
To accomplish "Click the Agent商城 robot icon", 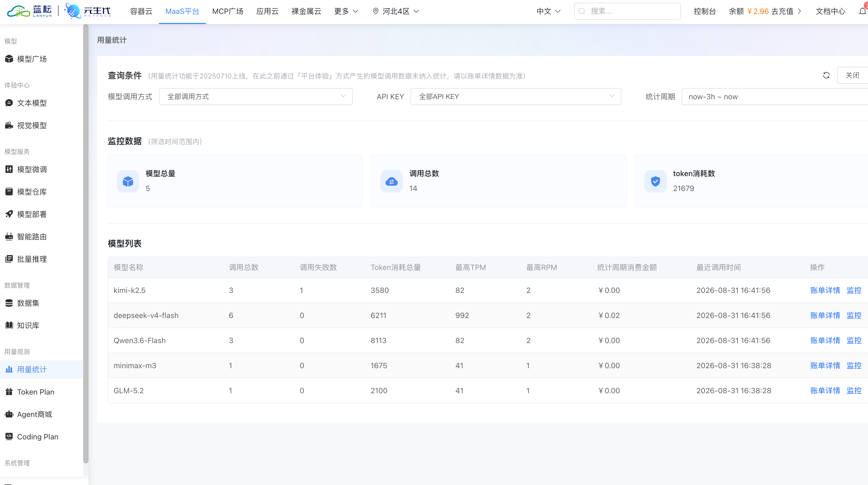I will [x=9, y=415].
